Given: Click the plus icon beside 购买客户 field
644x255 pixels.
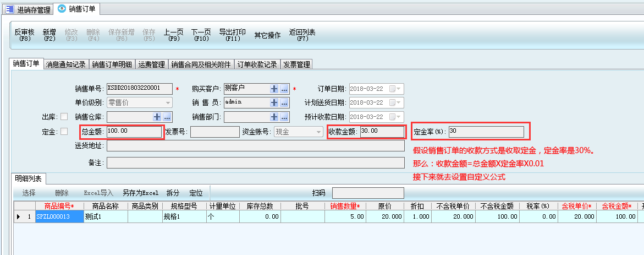Looking at the screenshot, I should pyautogui.click(x=274, y=89).
